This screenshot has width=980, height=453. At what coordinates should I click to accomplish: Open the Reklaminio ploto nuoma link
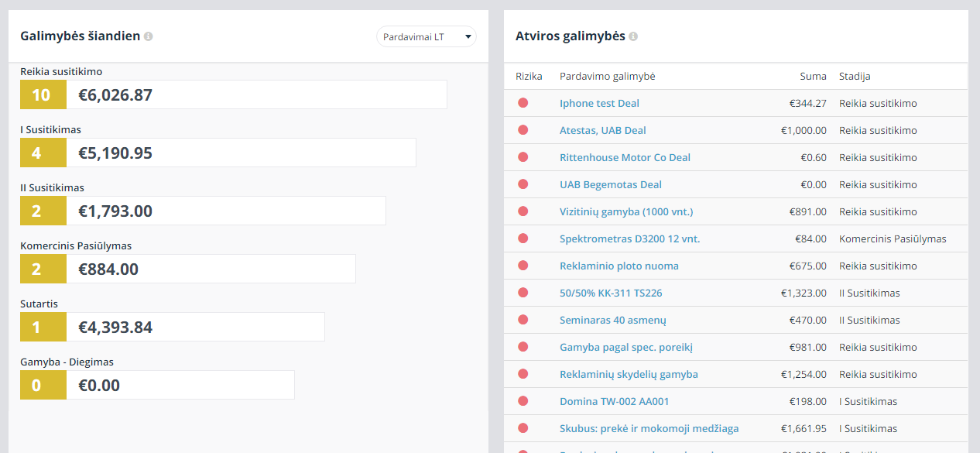pyautogui.click(x=619, y=266)
